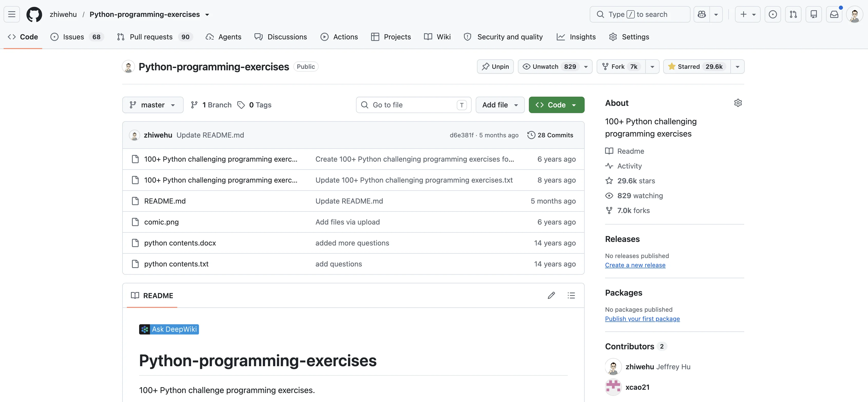Open Copilot chat icon in header
This screenshot has height=402, width=868.
click(702, 14)
